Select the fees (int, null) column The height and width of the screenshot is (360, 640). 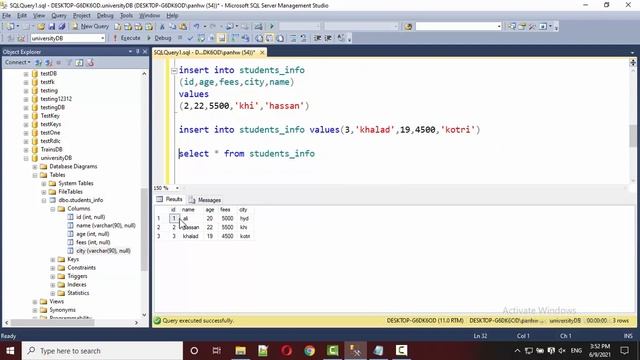pyautogui.click(x=93, y=242)
